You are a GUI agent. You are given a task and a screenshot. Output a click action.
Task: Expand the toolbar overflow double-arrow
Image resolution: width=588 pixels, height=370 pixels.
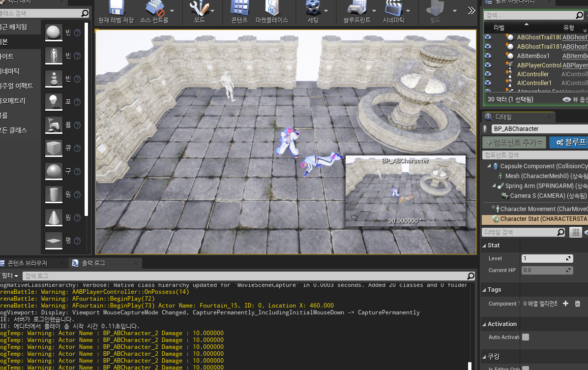coord(471,10)
